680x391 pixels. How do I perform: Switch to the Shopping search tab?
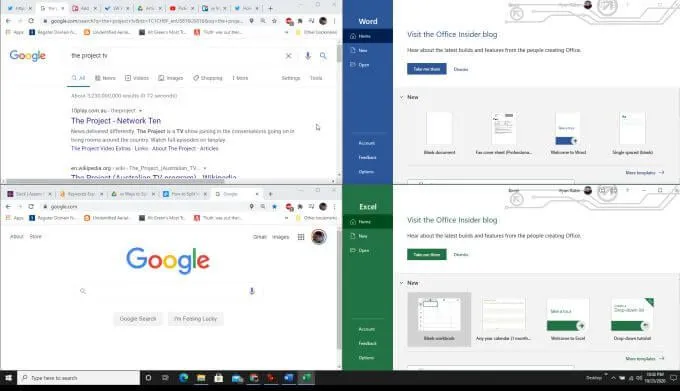[208, 78]
